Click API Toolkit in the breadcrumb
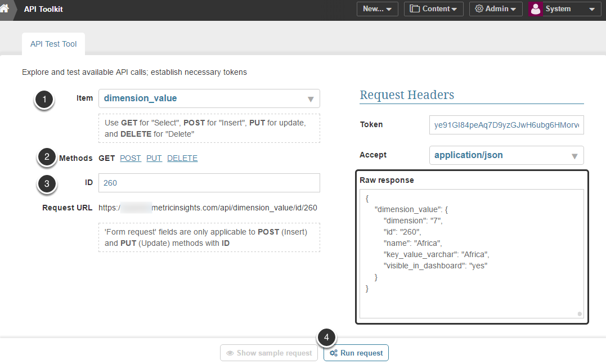The width and height of the screenshot is (606, 364). 44,9
